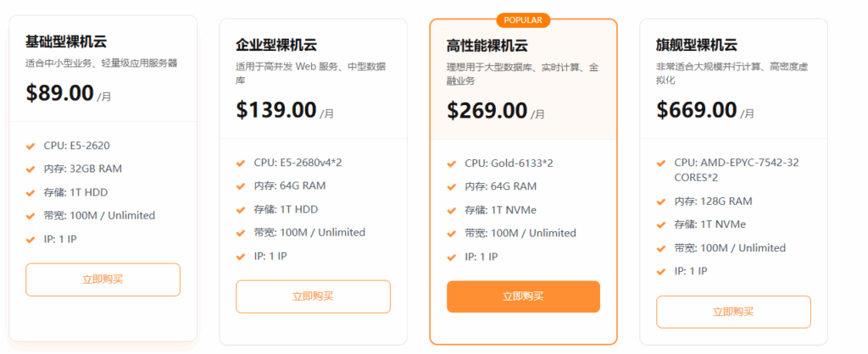This screenshot has height=354, width=868.
Task: Click checkmark beside 存储: 1T NVMe in 高性能裸机云
Action: tap(452, 210)
